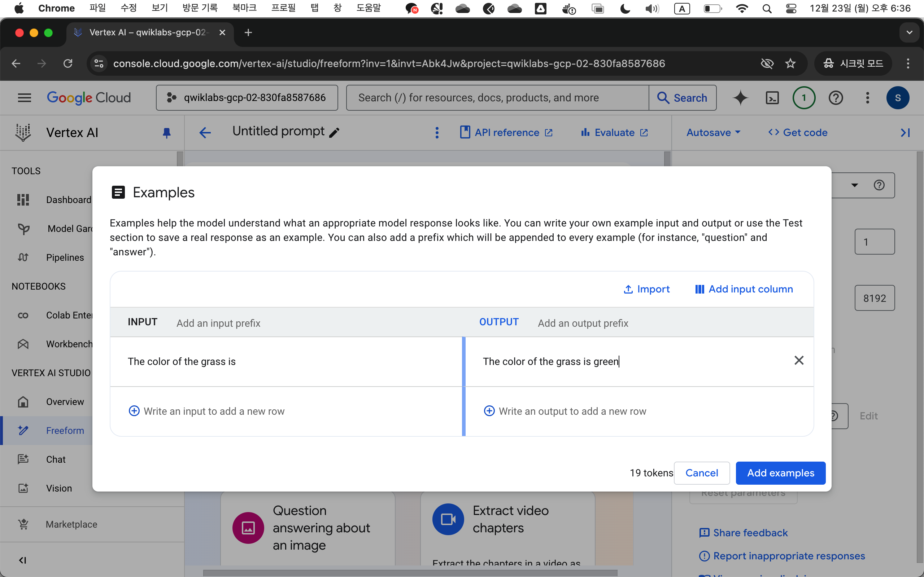Viewport: 924px width, 577px height.
Task: Open the 보기 menu in menu bar
Action: tap(160, 8)
